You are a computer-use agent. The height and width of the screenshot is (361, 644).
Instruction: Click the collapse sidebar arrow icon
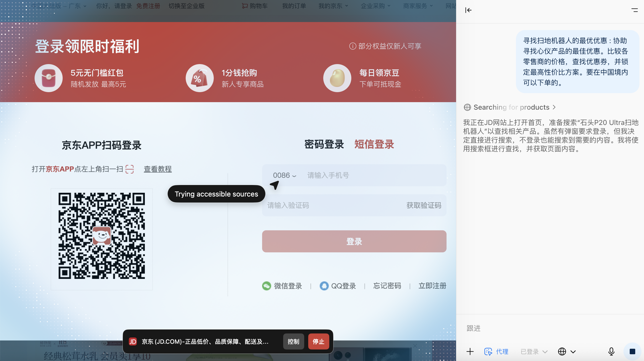coord(468,10)
